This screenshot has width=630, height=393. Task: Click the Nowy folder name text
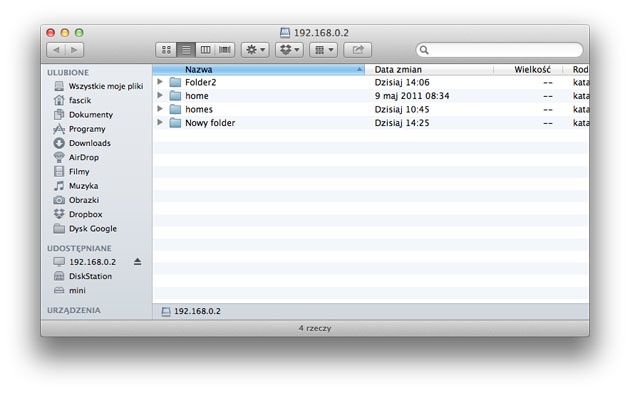click(210, 123)
